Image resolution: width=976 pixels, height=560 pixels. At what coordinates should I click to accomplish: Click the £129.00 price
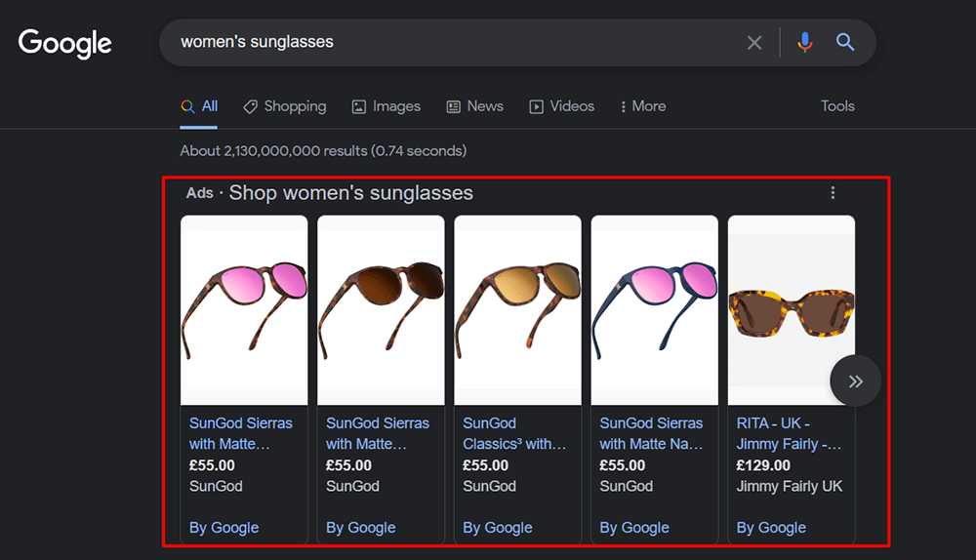tap(763, 465)
